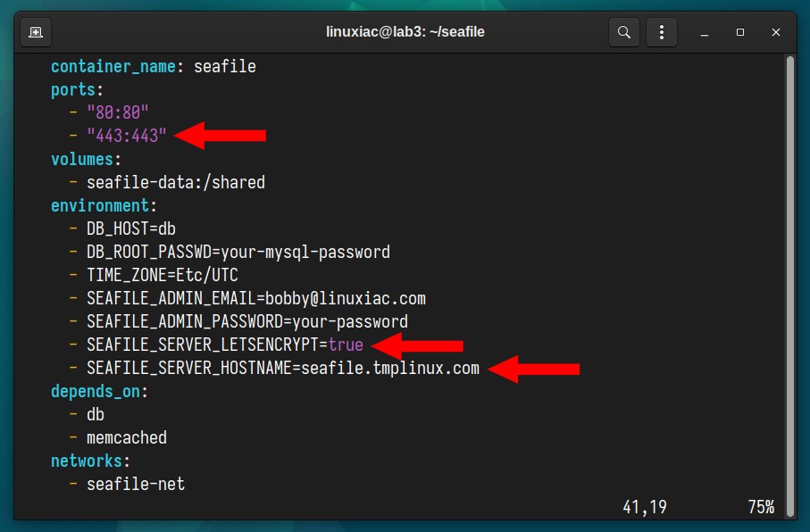Place cursor on seafile-data:/shared volume

pos(176,182)
